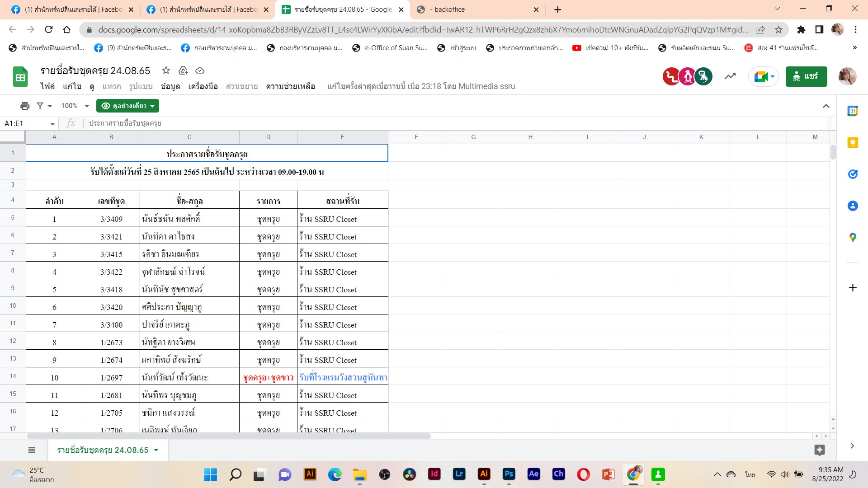The width and height of the screenshot is (868, 488).
Task: Open Google Calendar side panel icon
Action: pyautogui.click(x=853, y=111)
